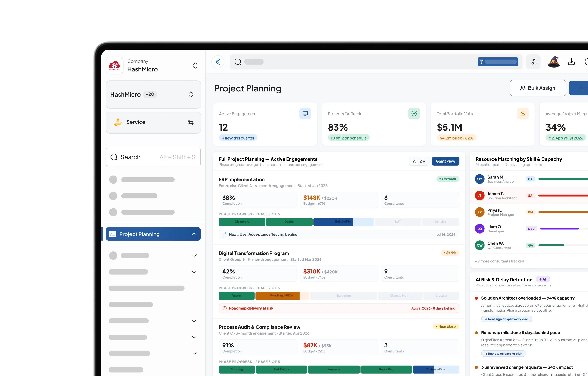588x376 pixels.
Task: Click +7 more consultants tracked
Action: (x=500, y=261)
